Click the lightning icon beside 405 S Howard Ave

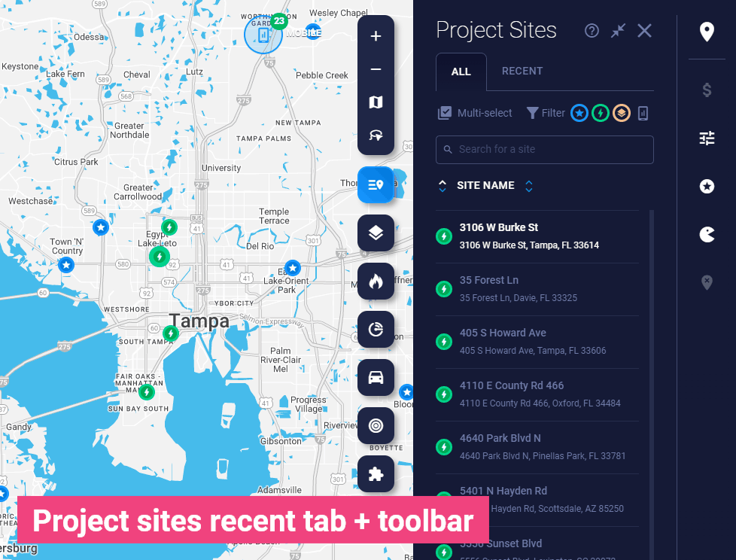(x=443, y=341)
